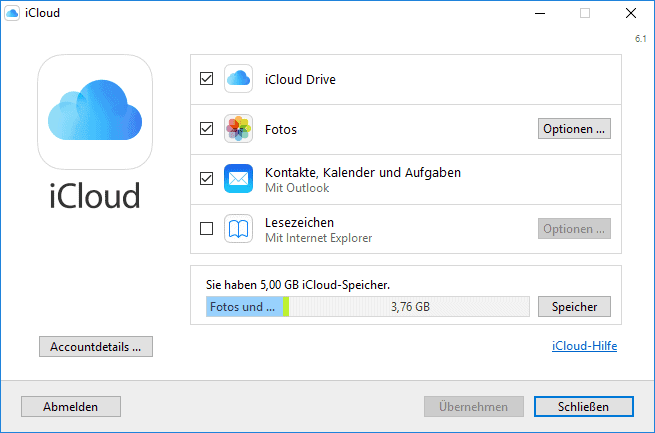Uncheck the iCloud Drive checkbox

click(x=206, y=78)
